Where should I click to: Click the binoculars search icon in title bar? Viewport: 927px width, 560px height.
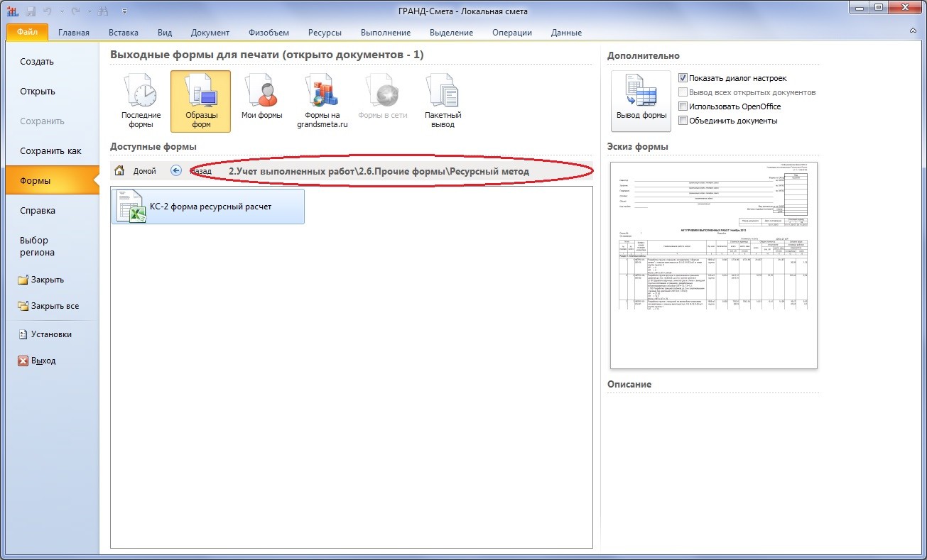(102, 11)
